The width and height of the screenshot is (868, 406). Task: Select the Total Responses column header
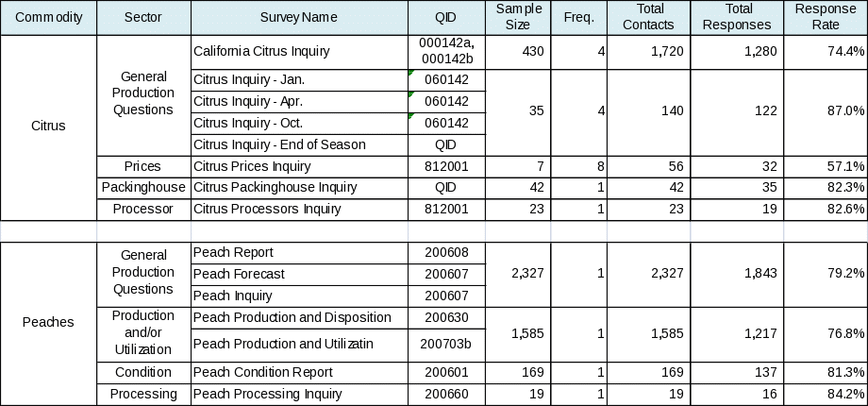click(738, 17)
